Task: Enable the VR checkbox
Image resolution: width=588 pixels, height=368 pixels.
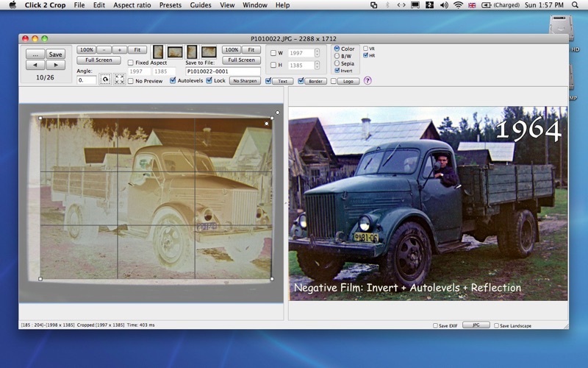Action: (x=365, y=49)
